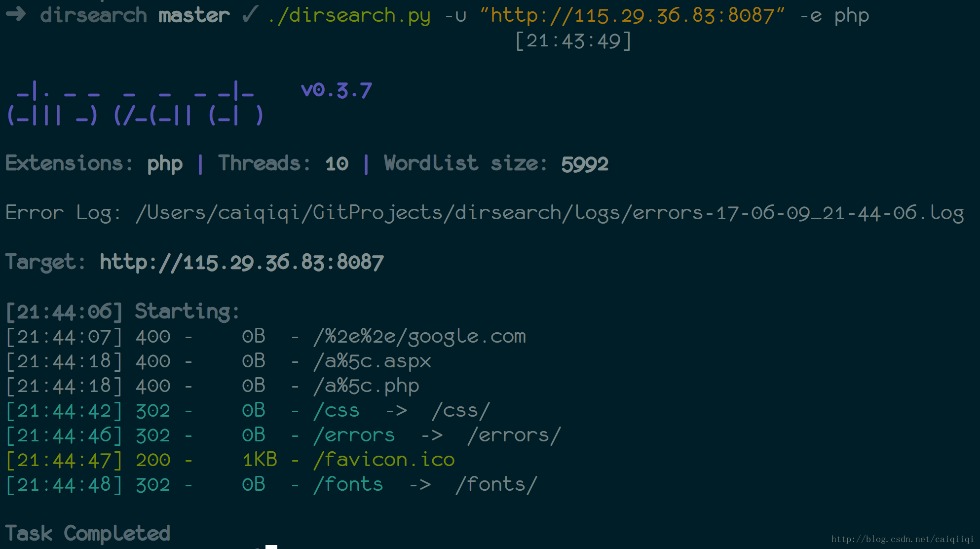
Task: Click the Task Completed message
Action: pos(88,534)
